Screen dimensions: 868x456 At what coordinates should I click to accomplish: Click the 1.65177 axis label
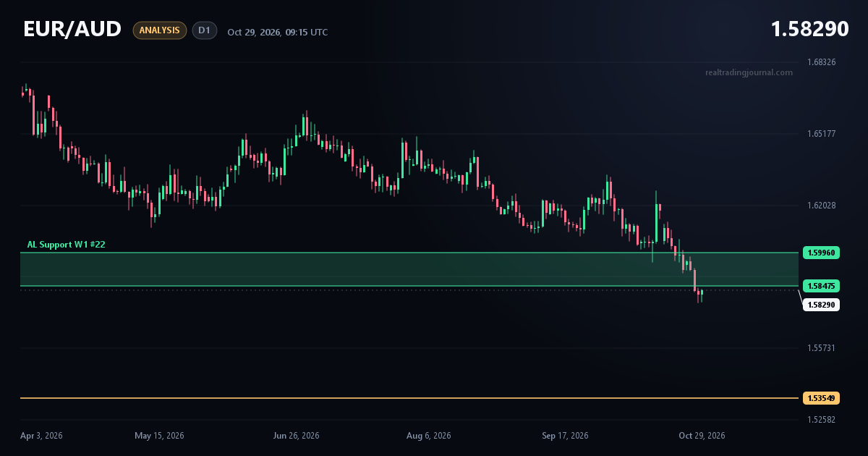821,134
